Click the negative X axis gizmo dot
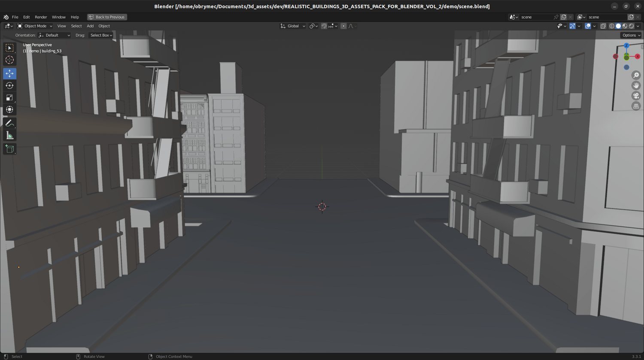This screenshot has height=360, width=644. tap(616, 57)
